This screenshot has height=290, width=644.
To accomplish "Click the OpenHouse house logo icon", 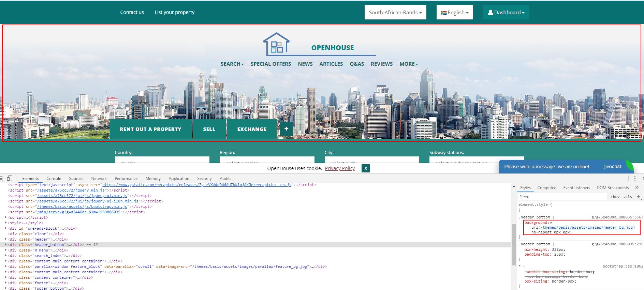I will (x=276, y=44).
